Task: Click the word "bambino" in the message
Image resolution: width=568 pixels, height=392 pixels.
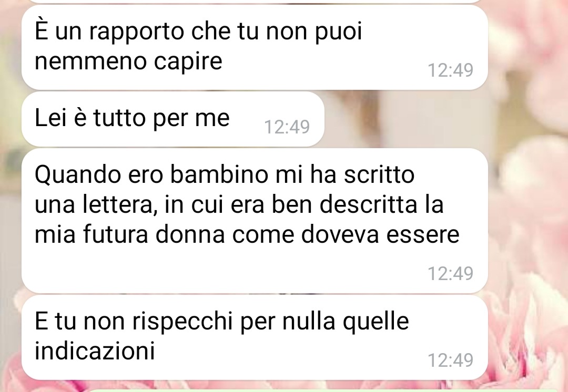Action: [x=219, y=174]
